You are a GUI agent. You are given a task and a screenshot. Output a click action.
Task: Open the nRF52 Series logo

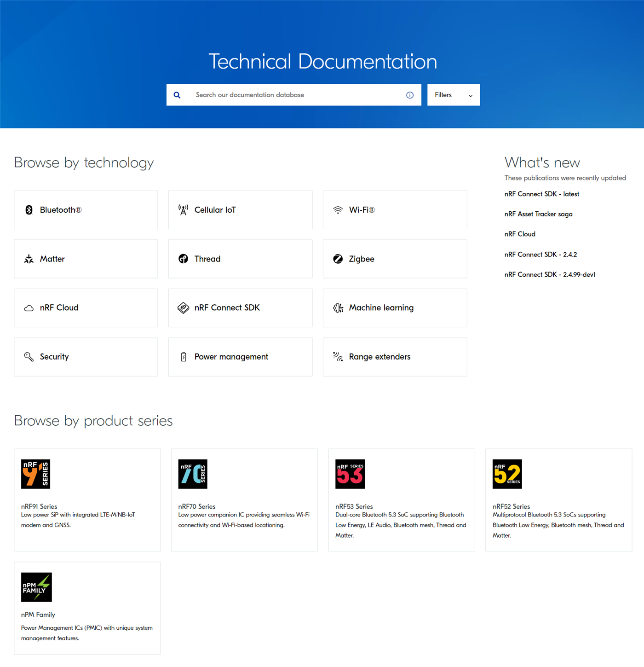point(507,474)
